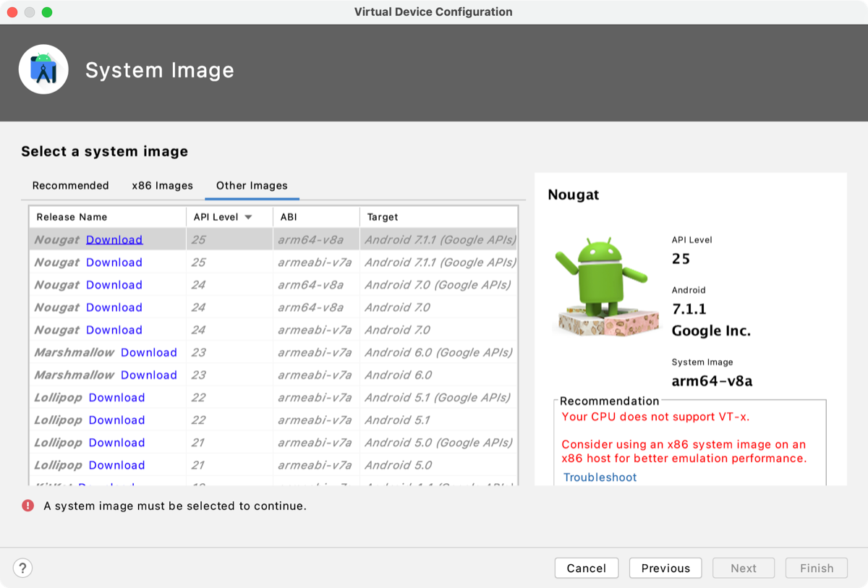Click the ABI column header
The image size is (868, 588).
coord(316,217)
